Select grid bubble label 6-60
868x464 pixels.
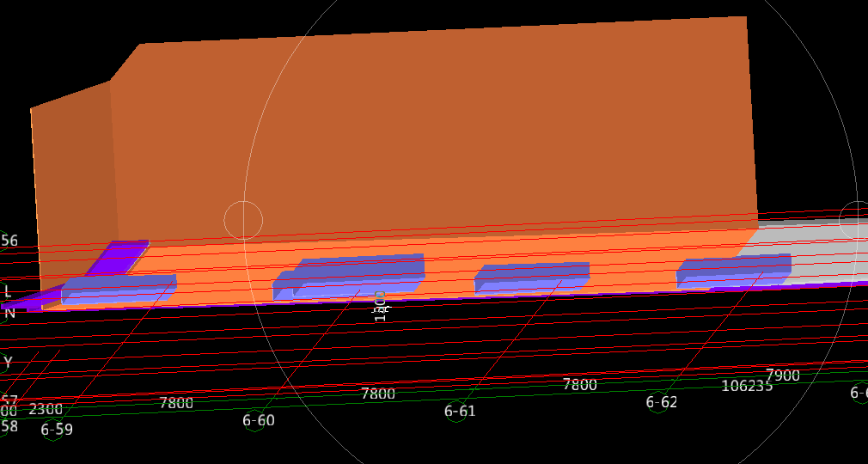click(x=259, y=420)
